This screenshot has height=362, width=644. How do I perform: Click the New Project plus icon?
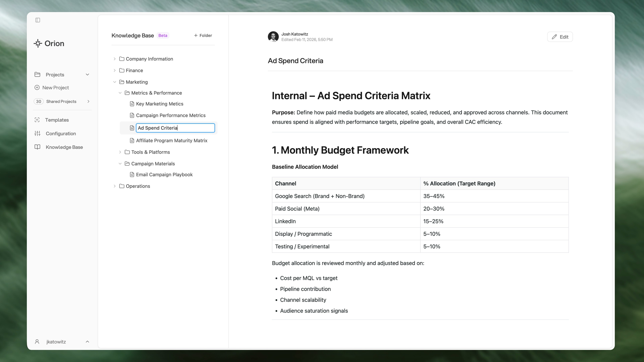(x=37, y=87)
